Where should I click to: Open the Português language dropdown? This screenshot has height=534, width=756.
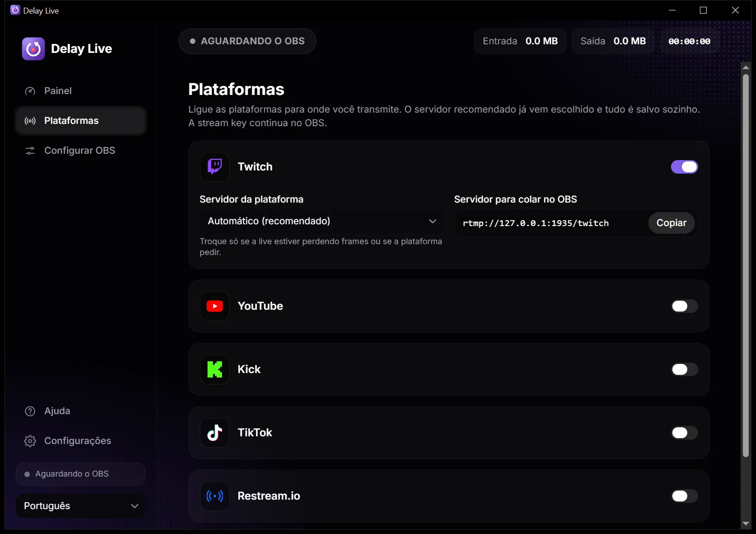80,506
